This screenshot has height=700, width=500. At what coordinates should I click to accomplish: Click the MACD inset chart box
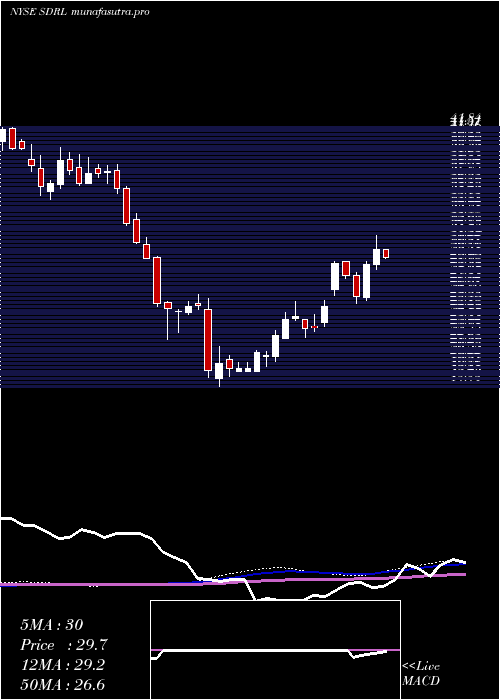(x=275, y=650)
